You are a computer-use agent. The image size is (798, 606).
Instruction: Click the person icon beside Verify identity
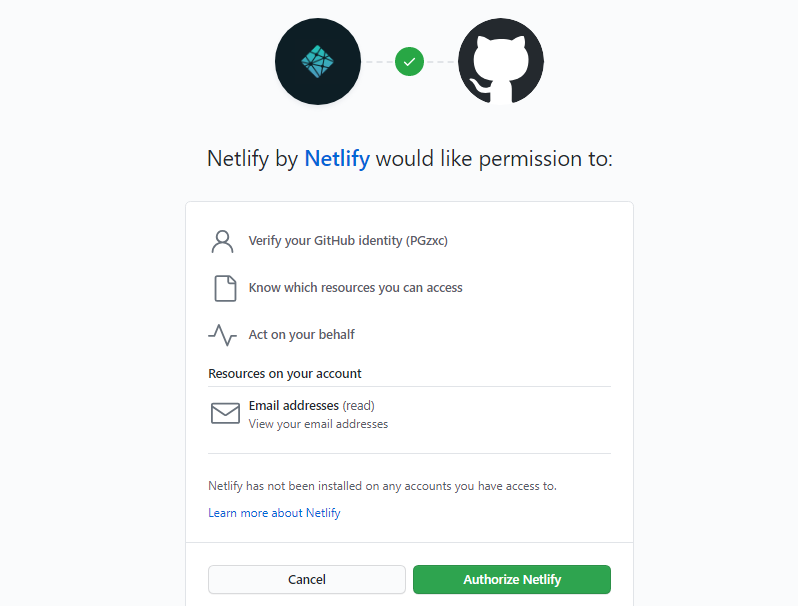222,241
